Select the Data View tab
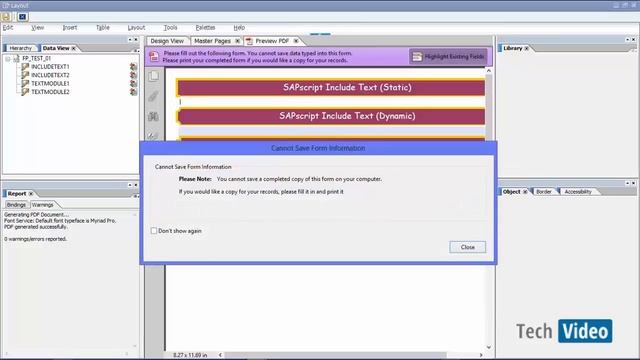Screen dimensions: 640x360 (x=56, y=48)
